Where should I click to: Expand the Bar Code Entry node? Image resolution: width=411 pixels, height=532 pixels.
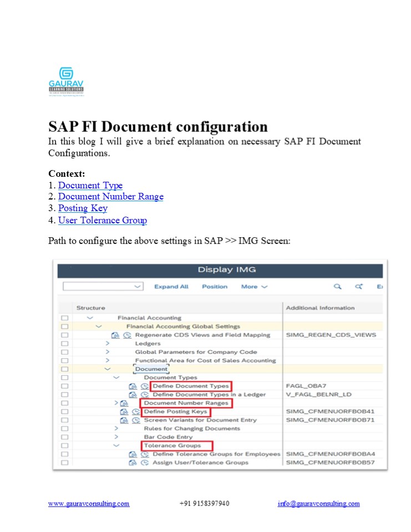(116, 437)
